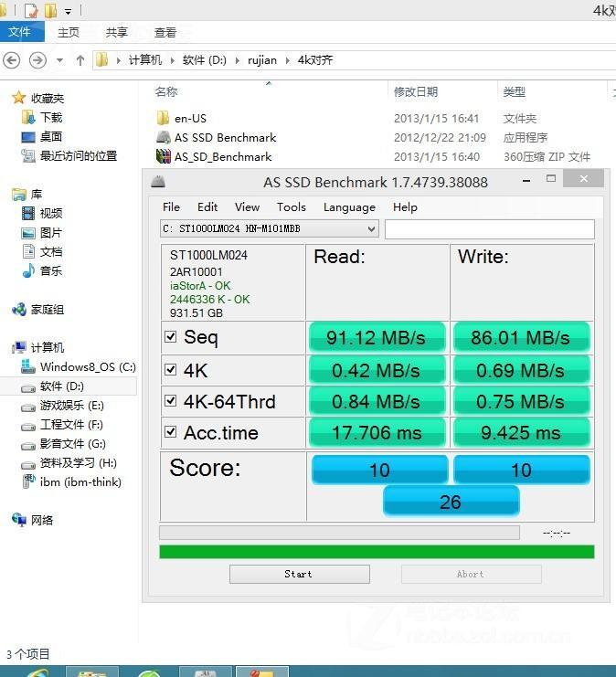Click empty text field beside drive selector
The height and width of the screenshot is (677, 616).
pos(490,229)
